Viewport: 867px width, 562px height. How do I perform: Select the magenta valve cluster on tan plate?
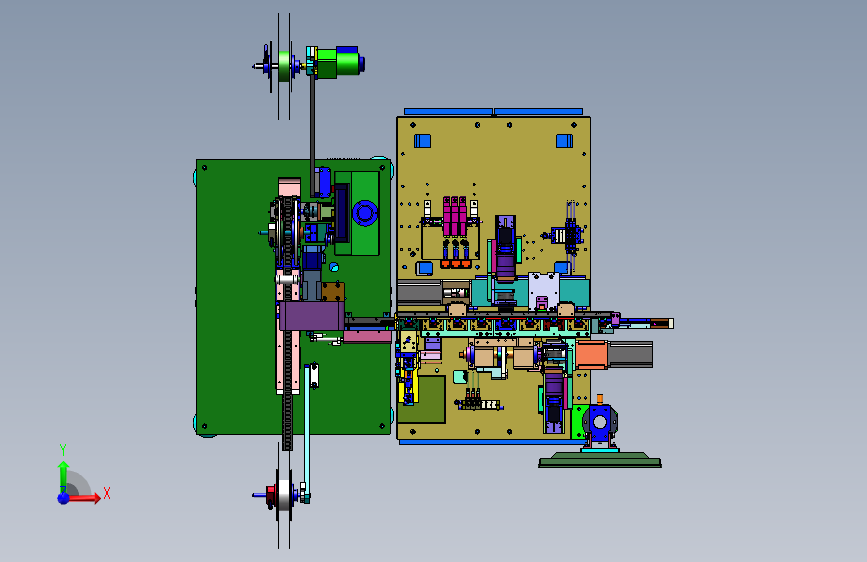tap(455, 215)
